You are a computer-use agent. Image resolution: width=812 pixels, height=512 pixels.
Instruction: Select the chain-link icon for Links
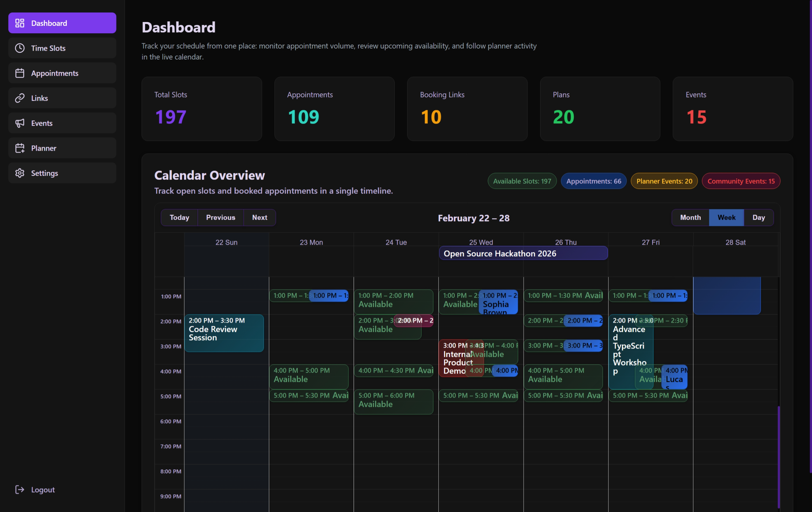(x=20, y=98)
